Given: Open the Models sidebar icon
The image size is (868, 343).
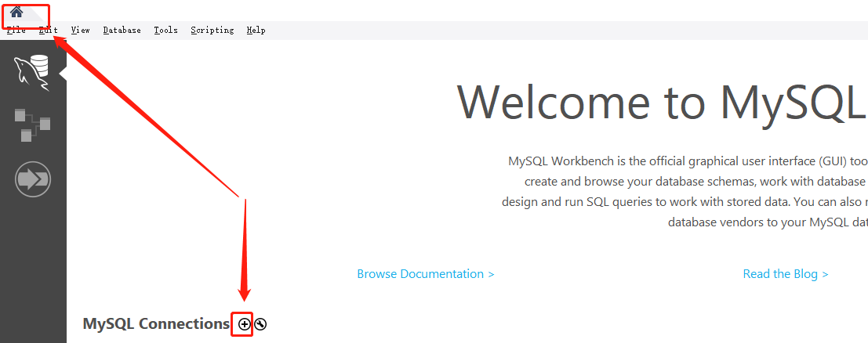Looking at the screenshot, I should tap(32, 125).
